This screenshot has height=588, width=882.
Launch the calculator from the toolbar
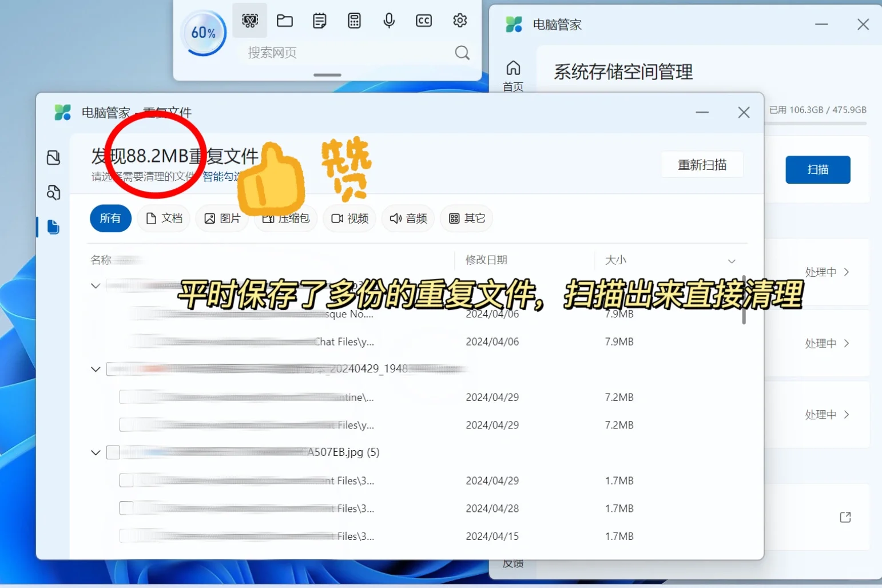(x=355, y=20)
